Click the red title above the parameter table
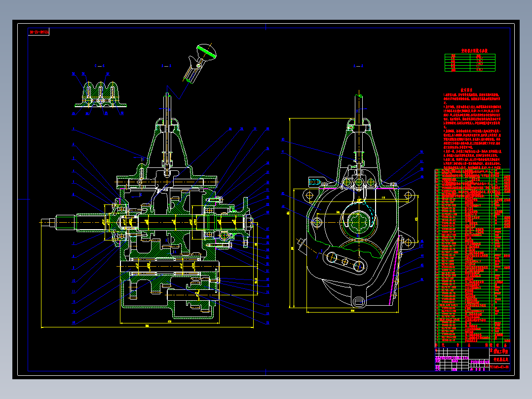The height and width of the screenshot is (399, 532). coord(474,50)
